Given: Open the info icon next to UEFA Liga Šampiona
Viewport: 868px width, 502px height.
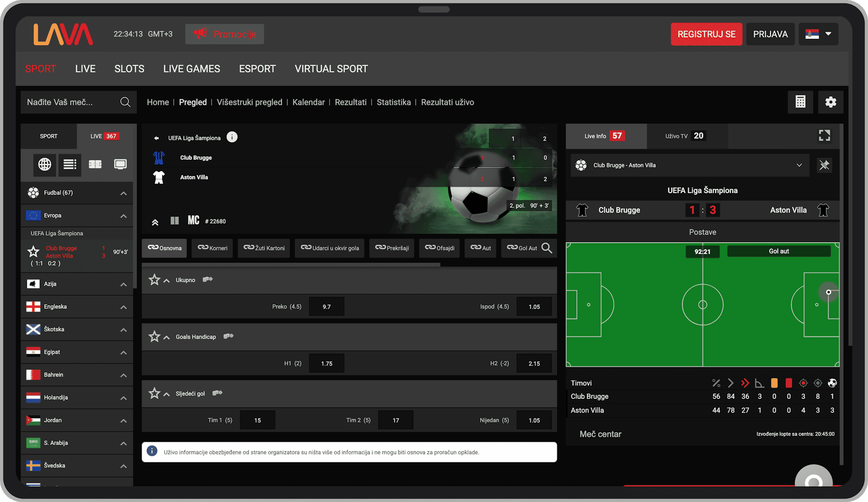Looking at the screenshot, I should click(232, 137).
